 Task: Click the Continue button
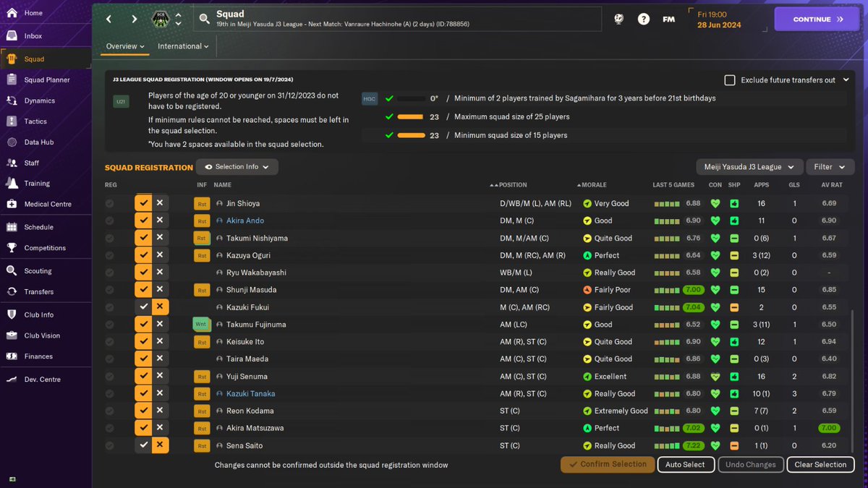click(x=818, y=20)
